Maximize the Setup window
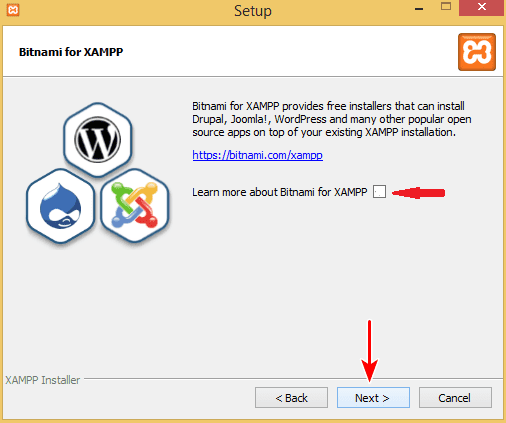 446,7
